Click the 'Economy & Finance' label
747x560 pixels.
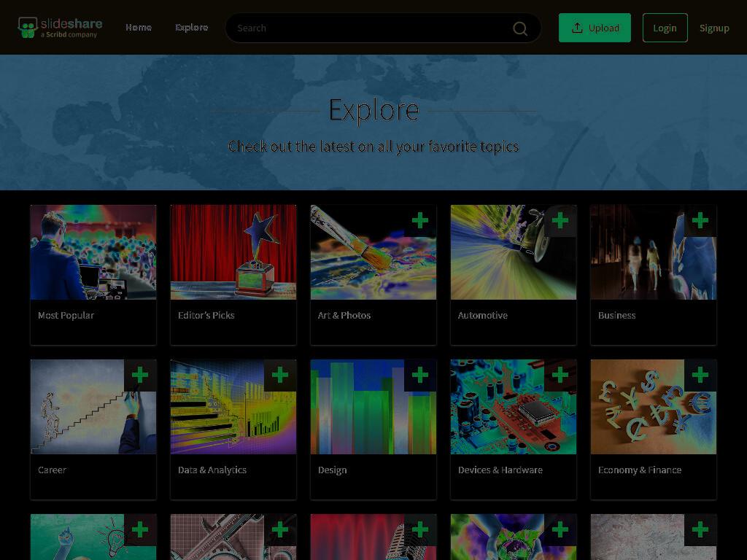(639, 470)
